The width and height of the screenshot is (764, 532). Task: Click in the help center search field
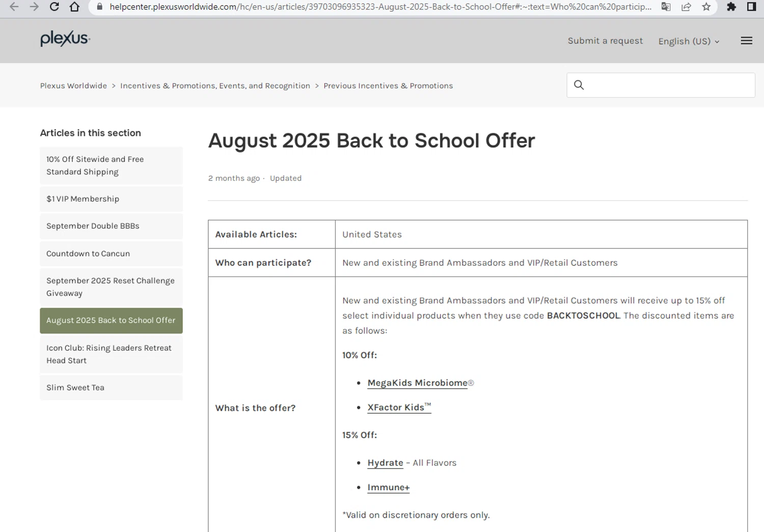click(x=667, y=85)
